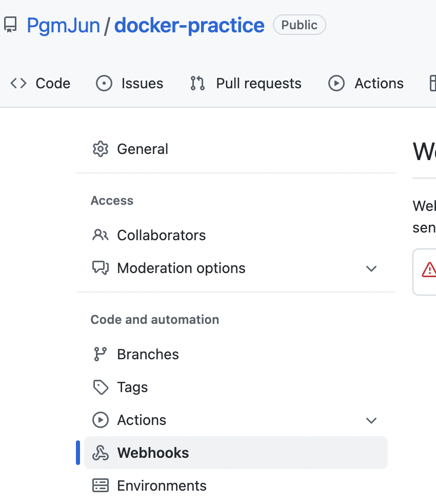The height and width of the screenshot is (504, 436).
Task: Open the docker-practice repository link
Action: tap(189, 25)
